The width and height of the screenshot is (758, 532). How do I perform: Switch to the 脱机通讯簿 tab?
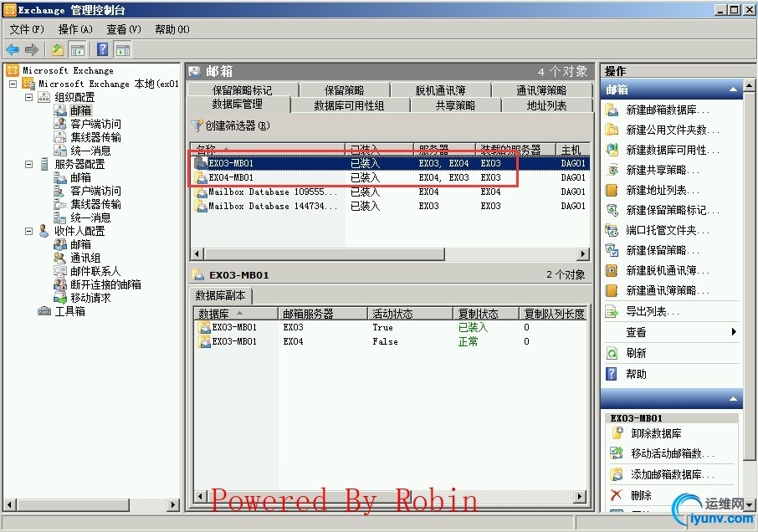[440, 90]
